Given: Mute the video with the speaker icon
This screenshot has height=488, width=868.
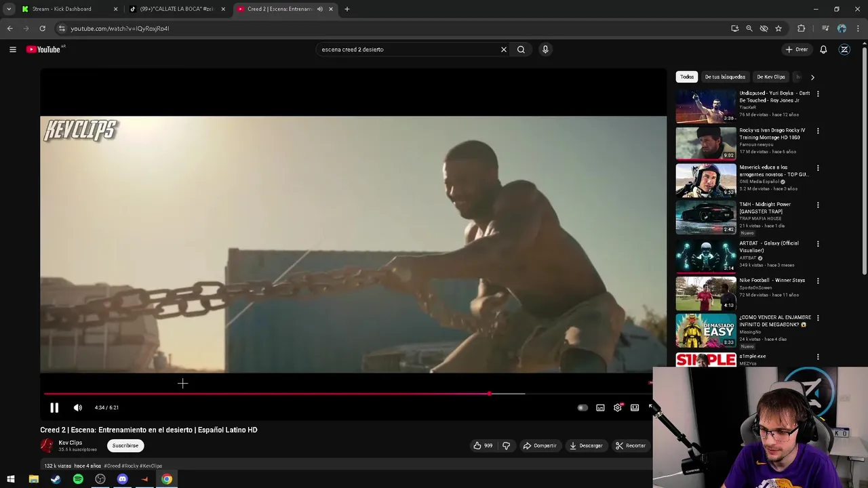Looking at the screenshot, I should [78, 407].
